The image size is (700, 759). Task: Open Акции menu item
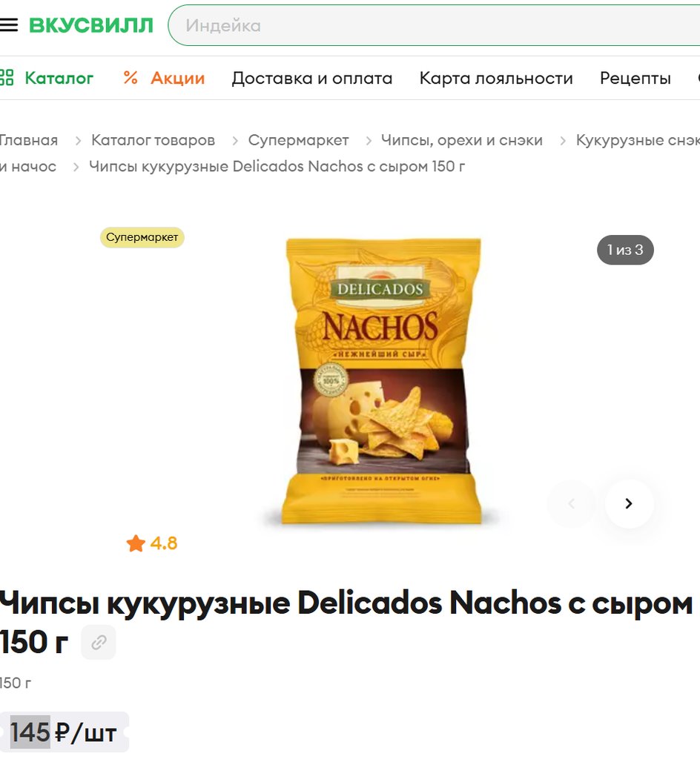tap(178, 78)
